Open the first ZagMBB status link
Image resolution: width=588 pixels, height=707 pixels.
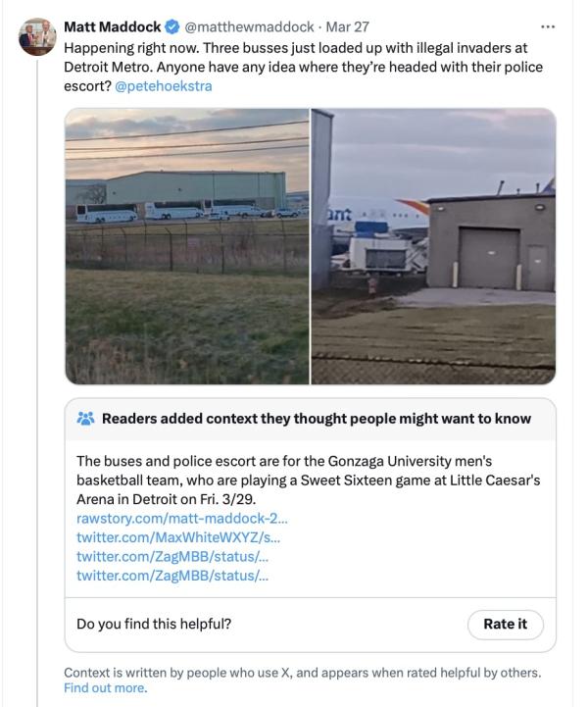pos(172,556)
